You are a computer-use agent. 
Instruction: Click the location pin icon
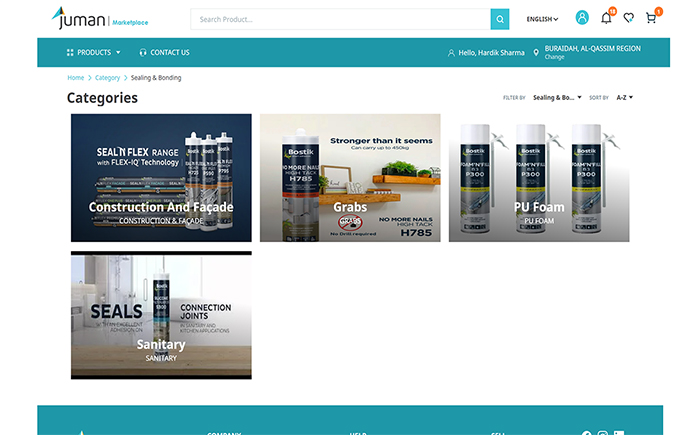(x=536, y=53)
